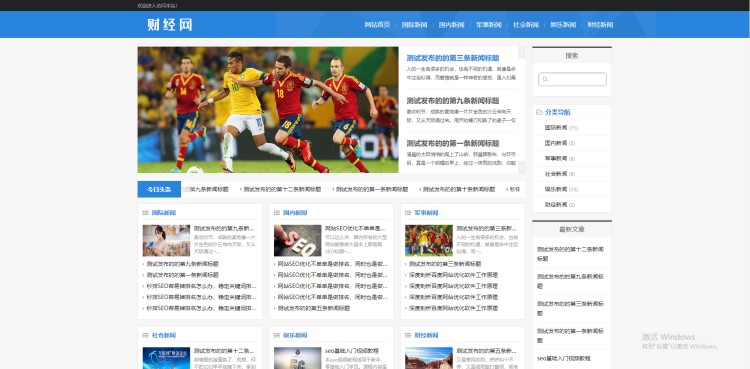Open 财经新闻 in the top navigation

600,25
